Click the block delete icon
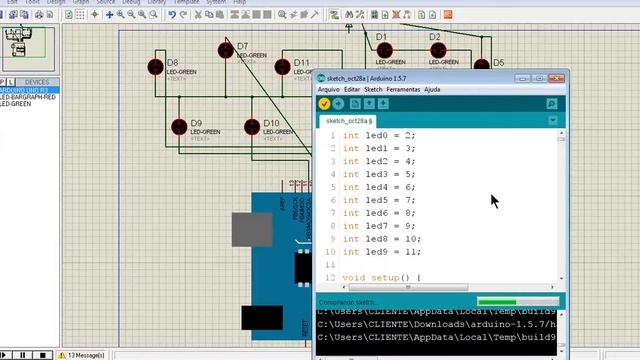This screenshot has width=640, height=360. click(267, 15)
